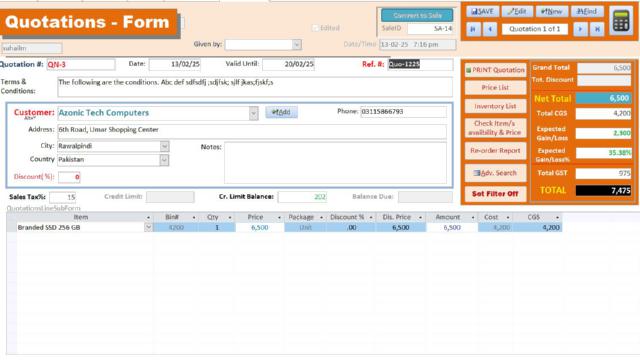Click the Ref. # input field
The height and width of the screenshot is (360, 640).
pyautogui.click(x=420, y=64)
